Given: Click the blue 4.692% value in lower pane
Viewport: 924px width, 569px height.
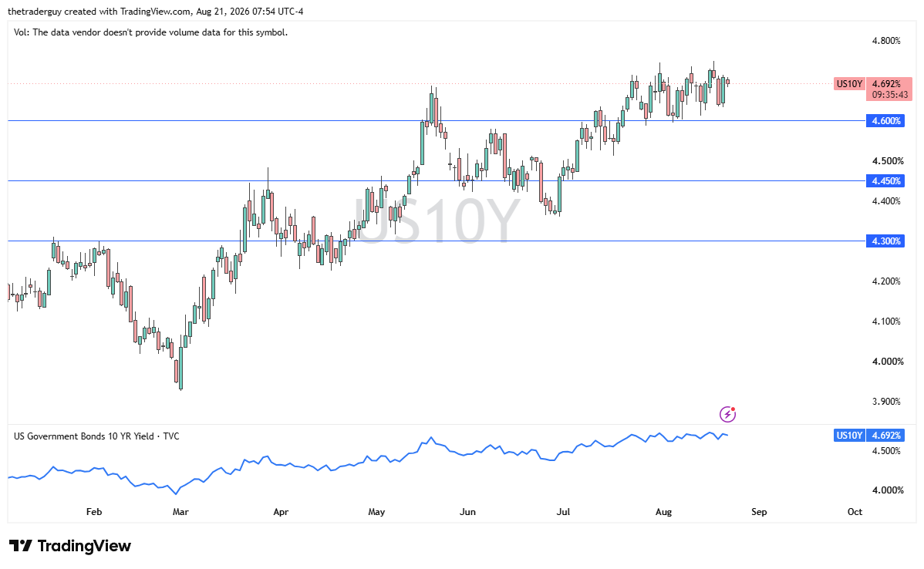Looking at the screenshot, I should 885,436.
